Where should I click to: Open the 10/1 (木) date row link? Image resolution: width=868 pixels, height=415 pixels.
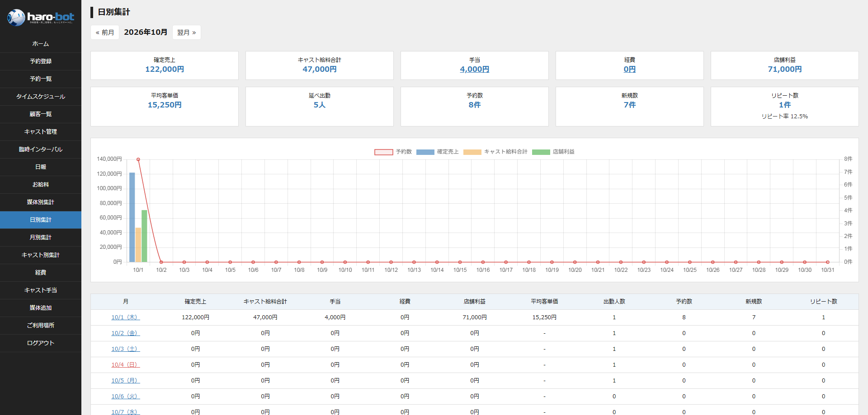126,317
